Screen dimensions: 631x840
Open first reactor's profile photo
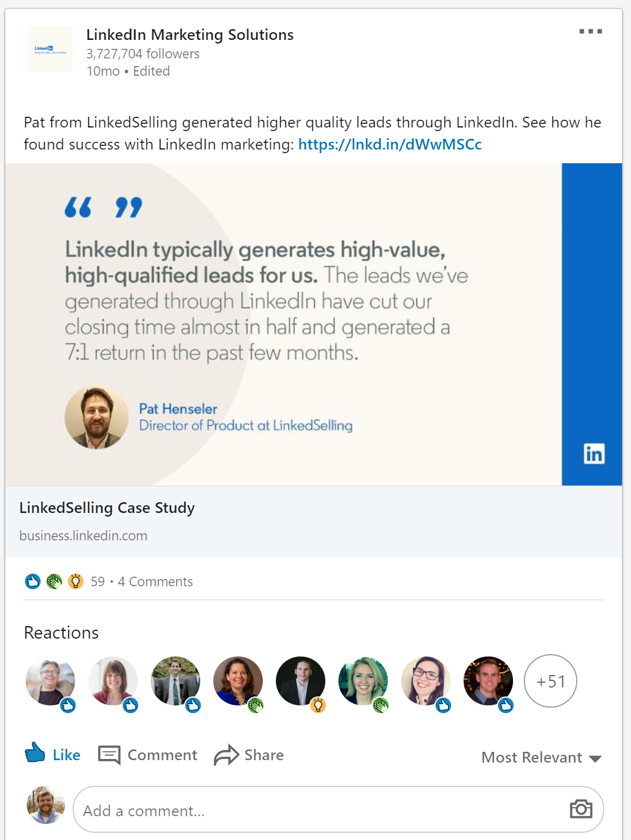click(x=51, y=681)
